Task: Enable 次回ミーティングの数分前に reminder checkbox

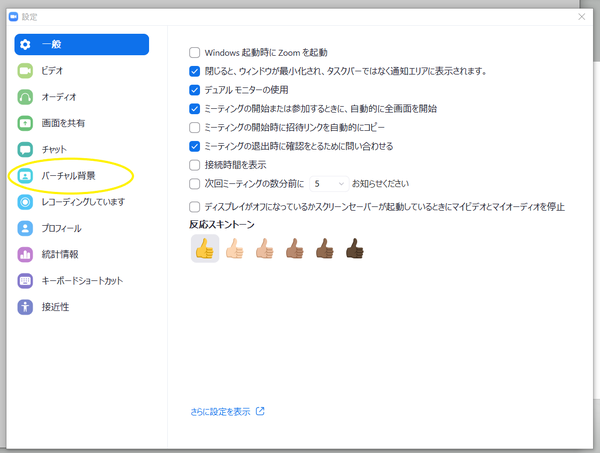Action: 194,184
